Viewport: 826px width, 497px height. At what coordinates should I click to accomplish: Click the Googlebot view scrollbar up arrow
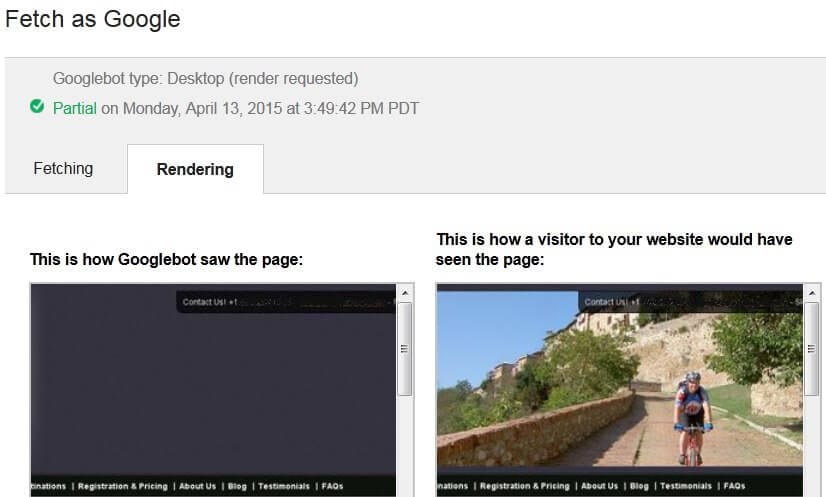tap(405, 293)
